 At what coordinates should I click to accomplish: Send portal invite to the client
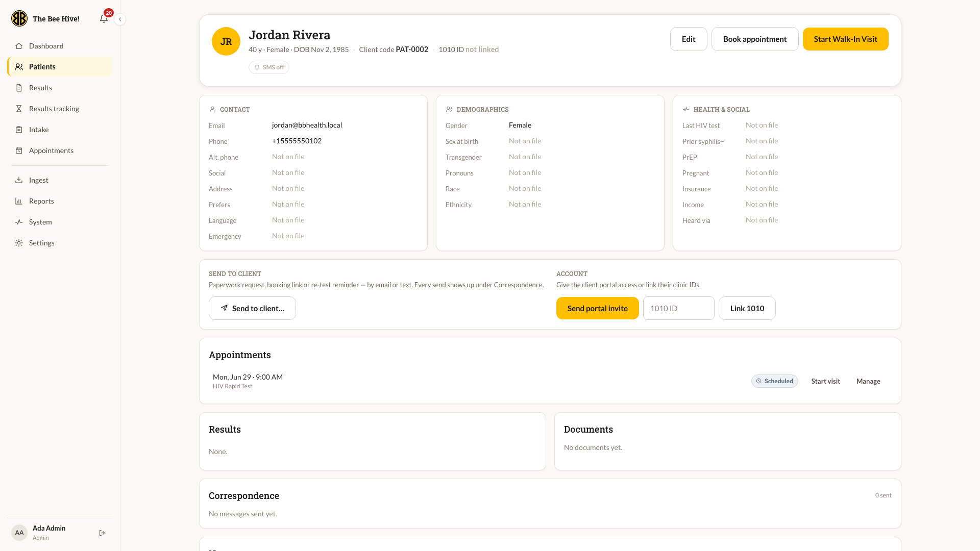(x=597, y=308)
